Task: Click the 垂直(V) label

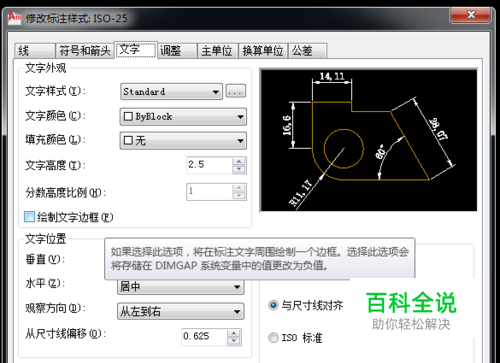Action: tap(45, 259)
